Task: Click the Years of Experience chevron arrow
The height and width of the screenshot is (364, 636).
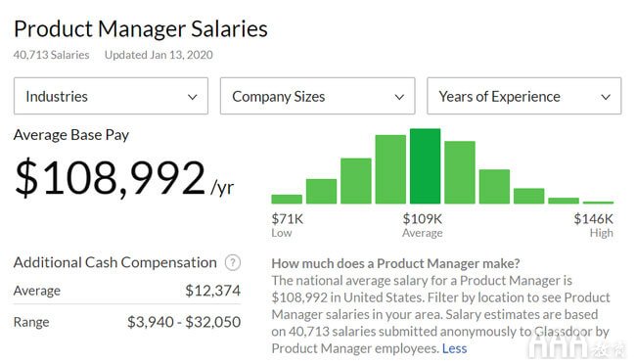Action: (606, 98)
